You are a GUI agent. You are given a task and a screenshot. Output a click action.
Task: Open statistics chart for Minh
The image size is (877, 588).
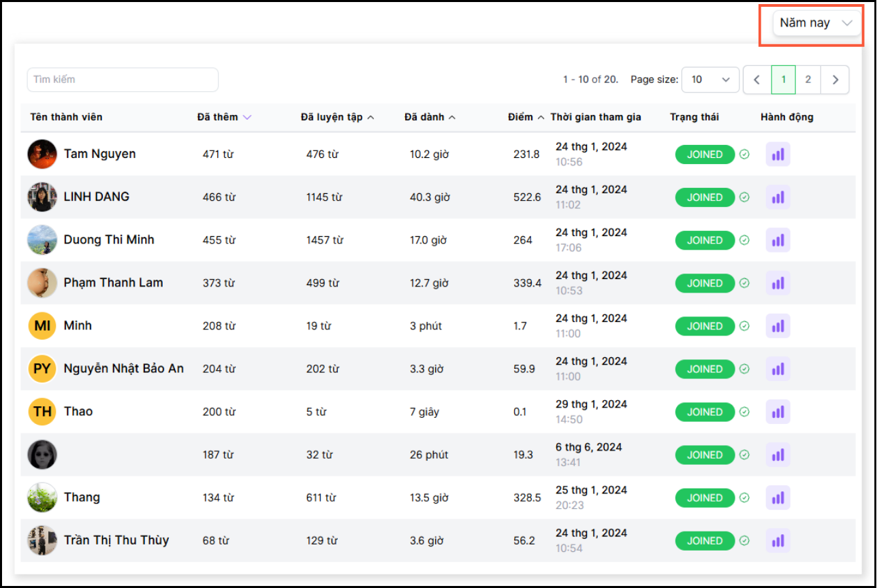pyautogui.click(x=778, y=326)
